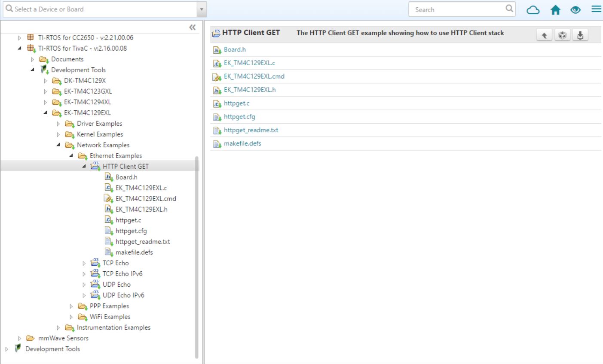The image size is (603, 364).
Task: Toggle the eye view icon in the header
Action: click(x=575, y=9)
